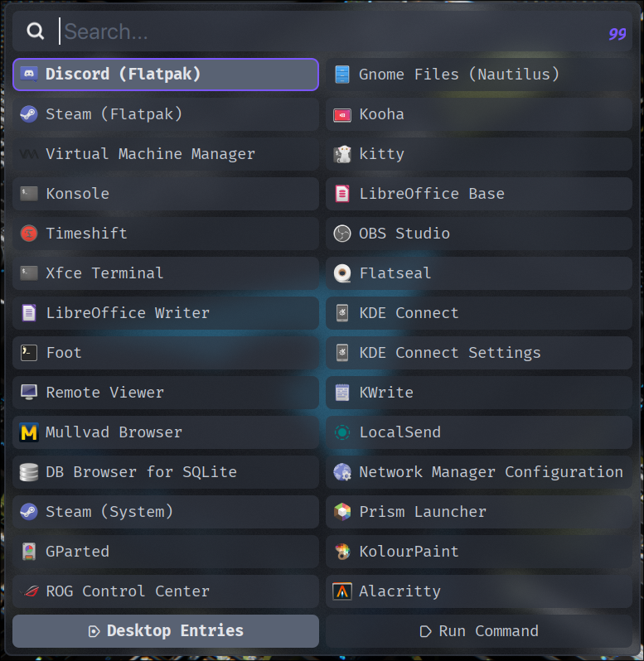Screen dimensions: 644x661
Task: Select Kooha entry label
Action: 382,114
